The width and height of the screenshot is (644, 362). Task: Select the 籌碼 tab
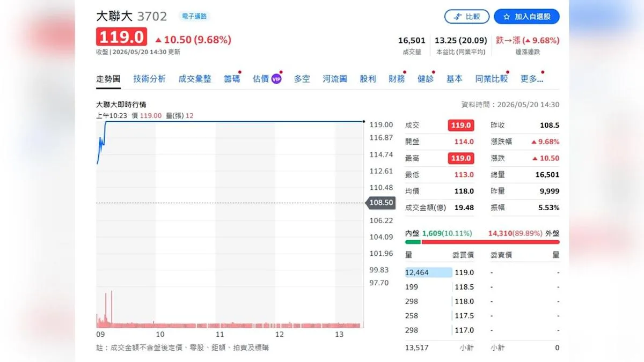click(232, 79)
